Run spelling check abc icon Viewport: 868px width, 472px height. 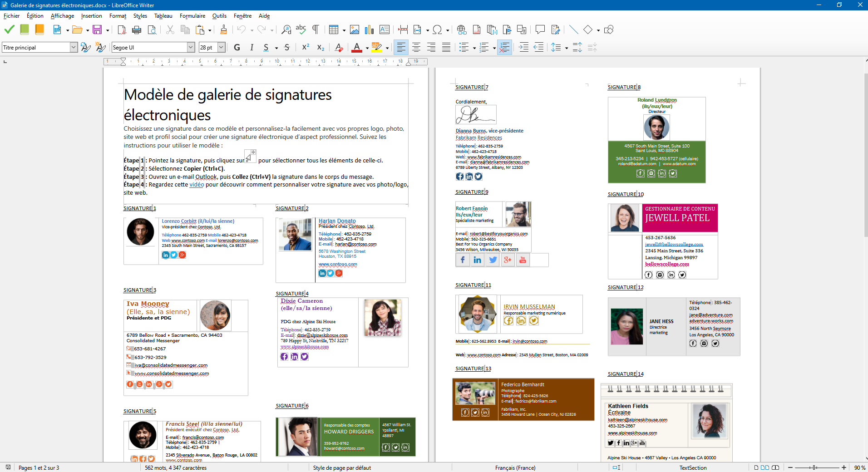pos(301,30)
